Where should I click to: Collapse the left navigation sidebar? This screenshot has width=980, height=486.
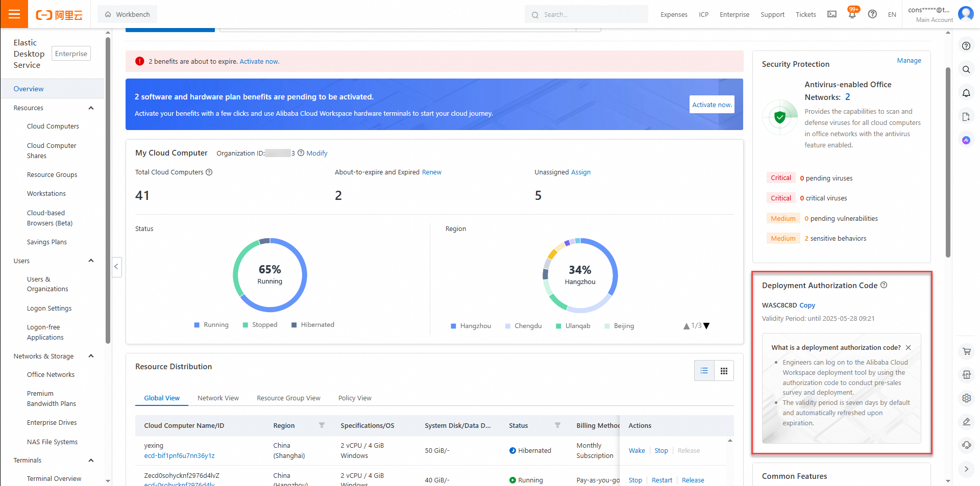point(116,267)
